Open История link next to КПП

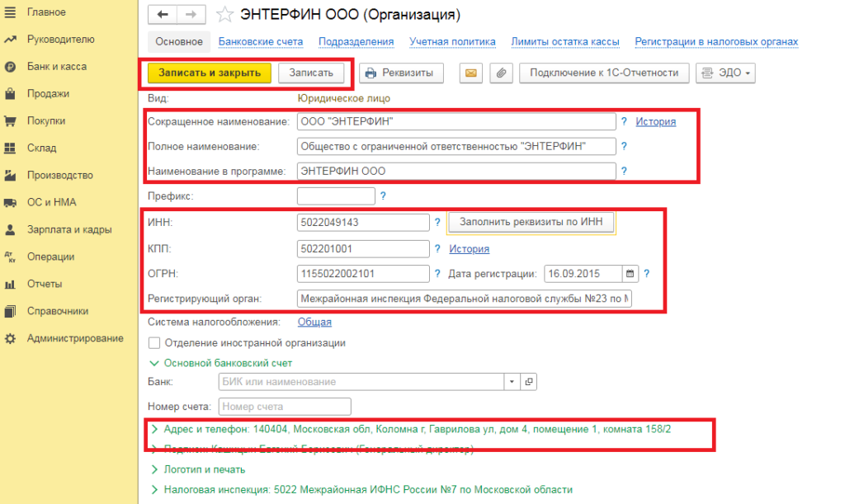(x=470, y=249)
